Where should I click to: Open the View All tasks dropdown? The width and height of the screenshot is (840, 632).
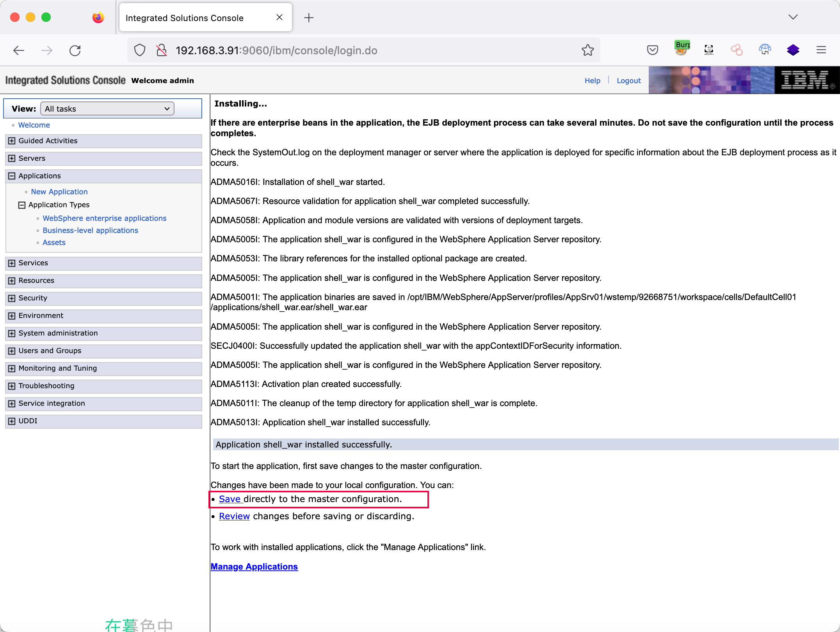point(107,109)
